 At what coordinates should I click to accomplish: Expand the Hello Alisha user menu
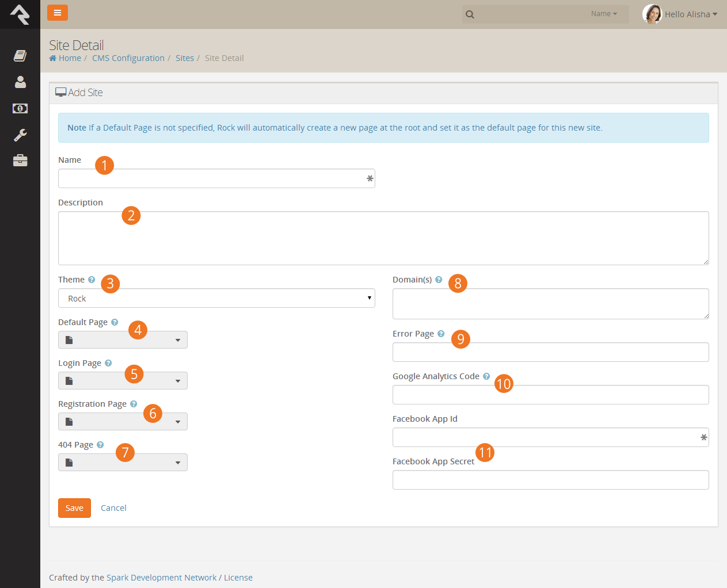coord(691,14)
